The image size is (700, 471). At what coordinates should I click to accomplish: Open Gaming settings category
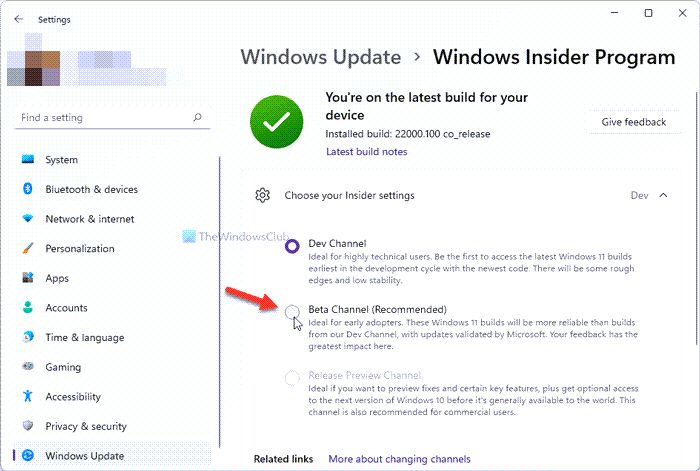point(112,367)
